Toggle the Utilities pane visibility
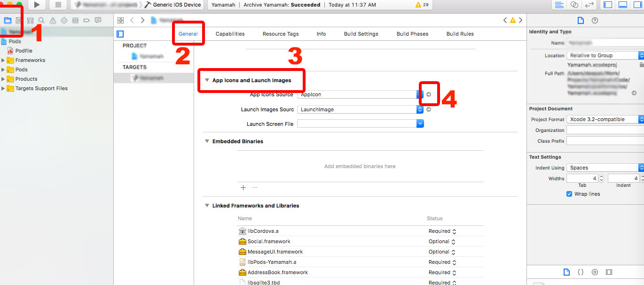This screenshot has width=644, height=285. 637,5
